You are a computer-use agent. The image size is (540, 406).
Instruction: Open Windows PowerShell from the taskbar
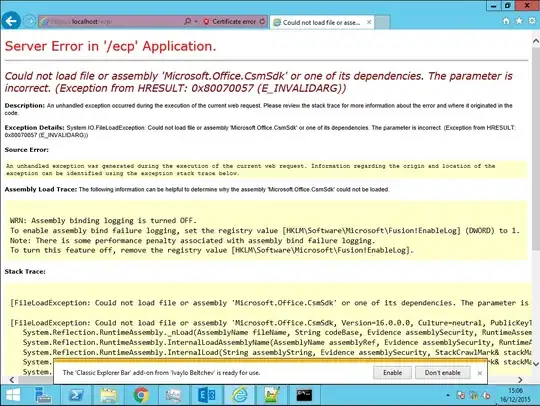tap(76, 395)
